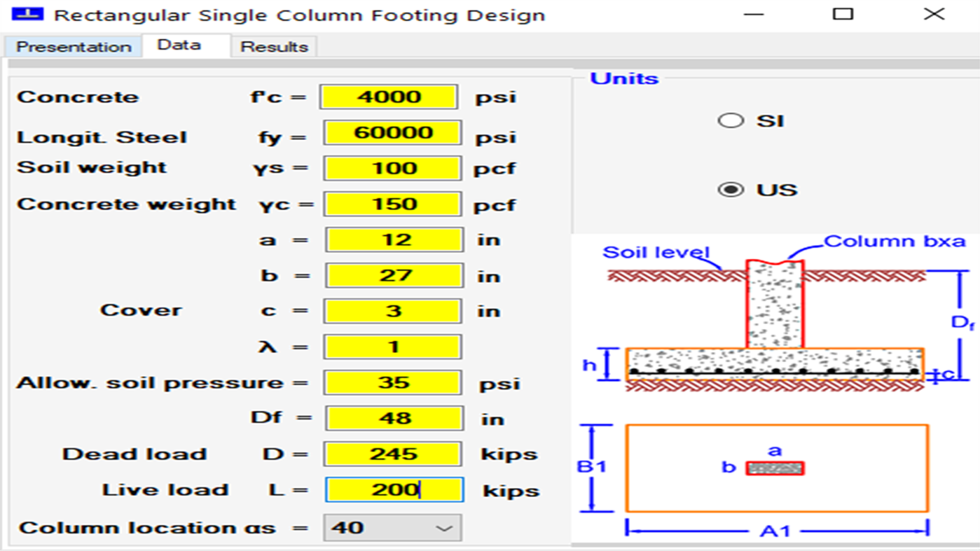Screen dimensions: 980x551
Task: Switch to the Presentation tab
Action: (x=73, y=46)
